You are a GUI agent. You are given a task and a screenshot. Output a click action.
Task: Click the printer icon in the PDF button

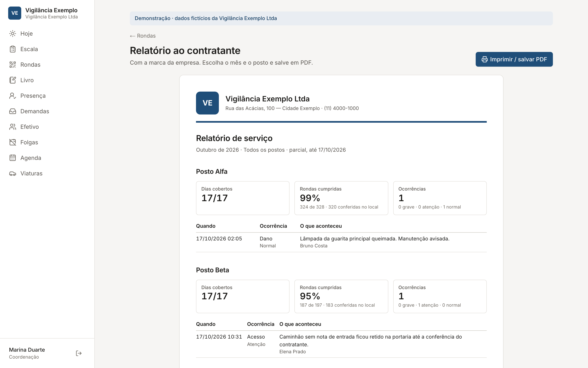click(484, 59)
